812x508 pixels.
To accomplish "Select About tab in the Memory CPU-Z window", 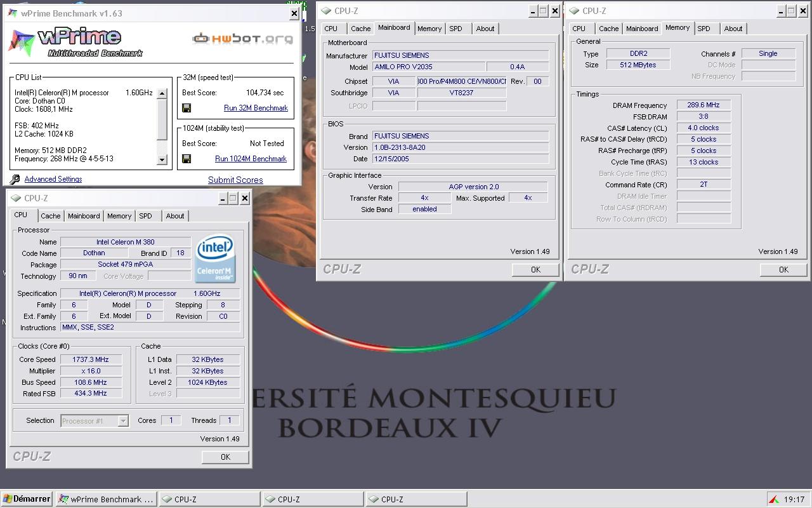I will tap(733, 29).
